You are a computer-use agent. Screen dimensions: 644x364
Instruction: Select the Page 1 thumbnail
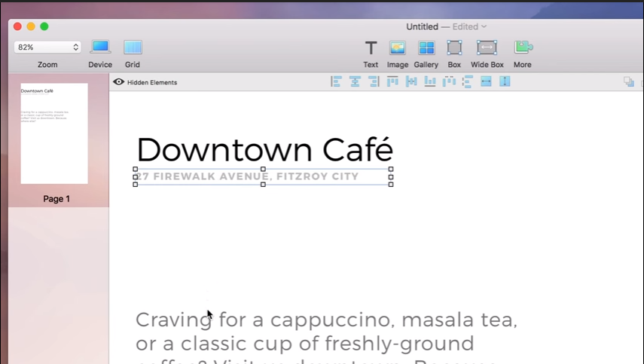click(54, 134)
